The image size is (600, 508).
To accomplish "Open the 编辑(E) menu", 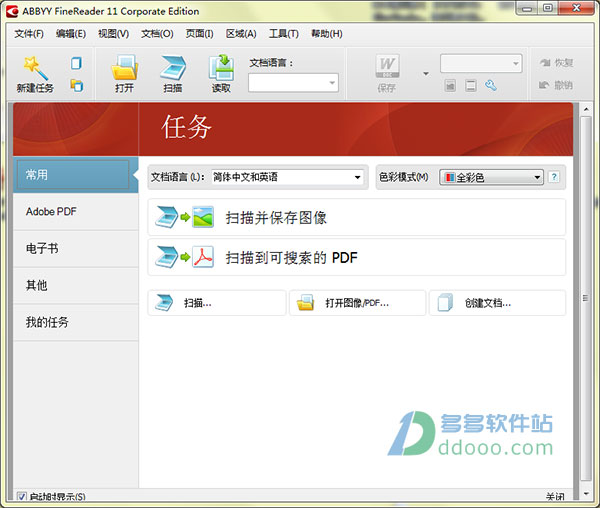I will point(71,34).
